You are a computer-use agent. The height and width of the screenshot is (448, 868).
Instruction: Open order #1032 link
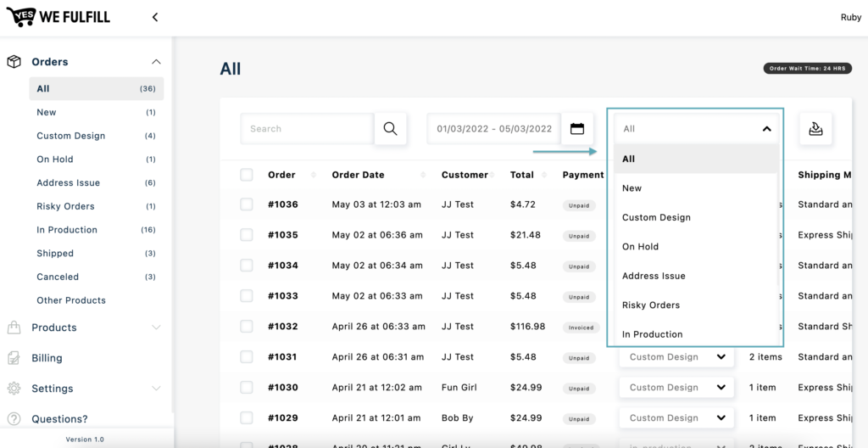point(283,327)
